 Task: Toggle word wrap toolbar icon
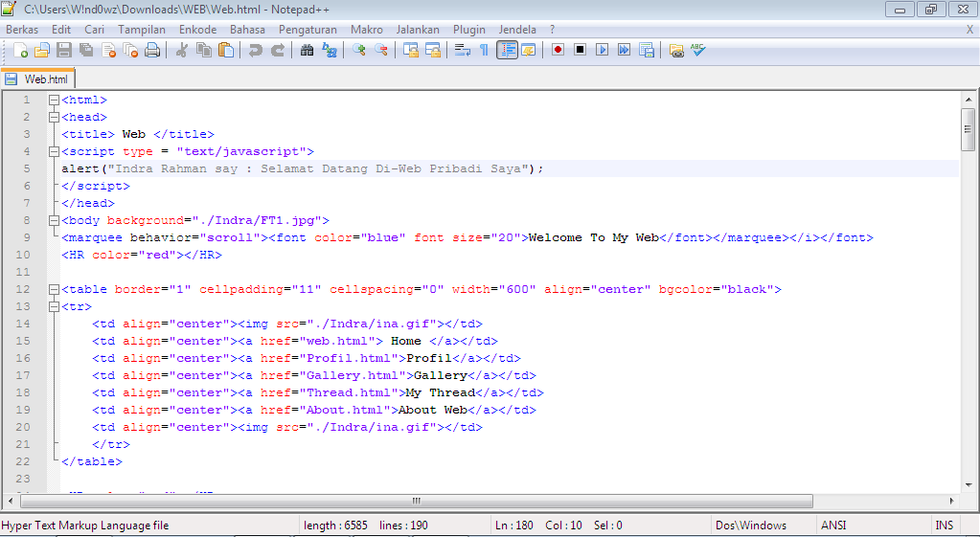(463, 50)
